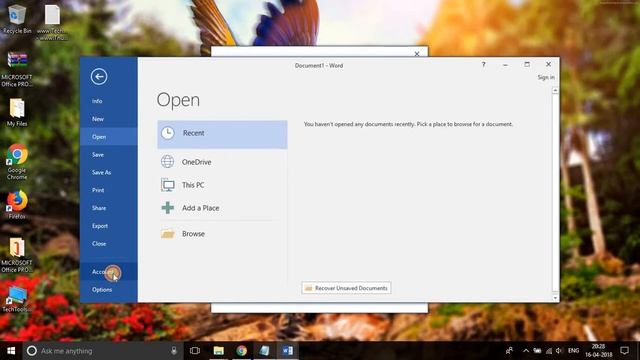Select the TechTools desktop shortcut
This screenshot has width=640, height=360.
pyautogui.click(x=17, y=300)
